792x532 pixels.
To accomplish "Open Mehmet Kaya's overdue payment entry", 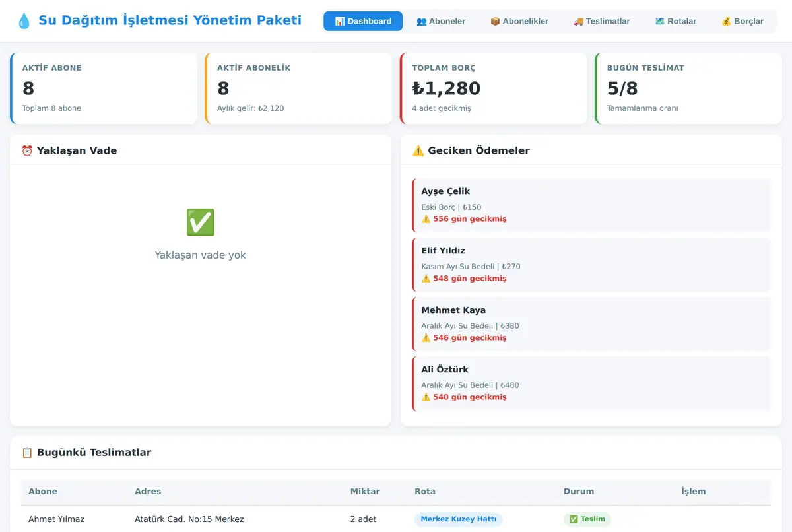I will 591,324.
